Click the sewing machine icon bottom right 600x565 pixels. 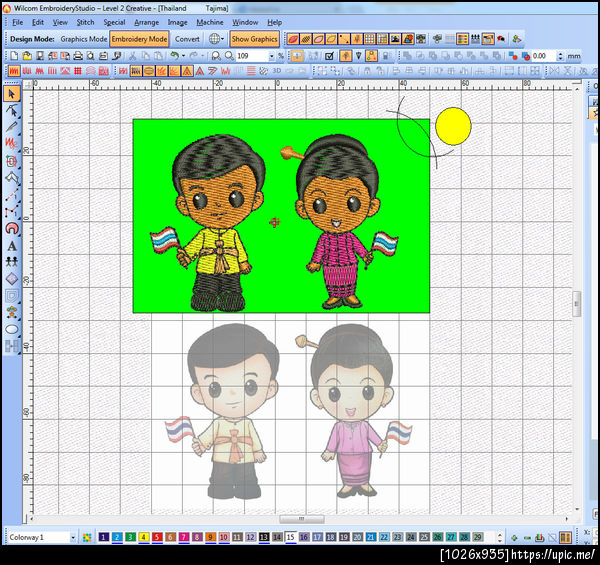pos(540,538)
